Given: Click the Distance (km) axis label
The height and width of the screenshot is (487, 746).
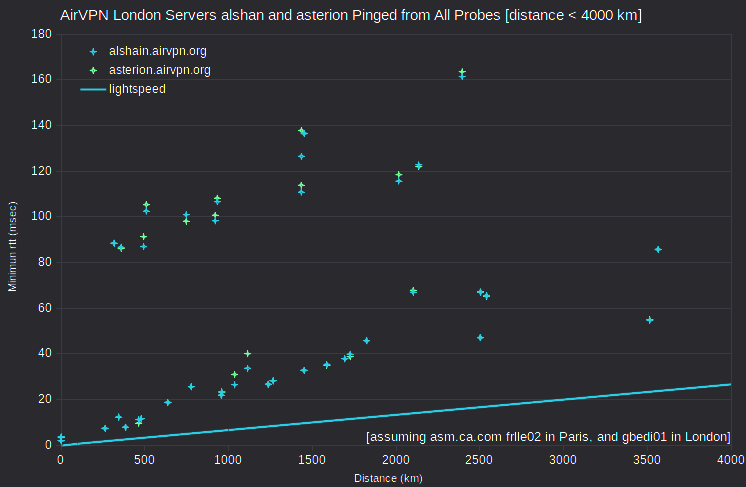Looking at the screenshot, I should tap(388, 478).
